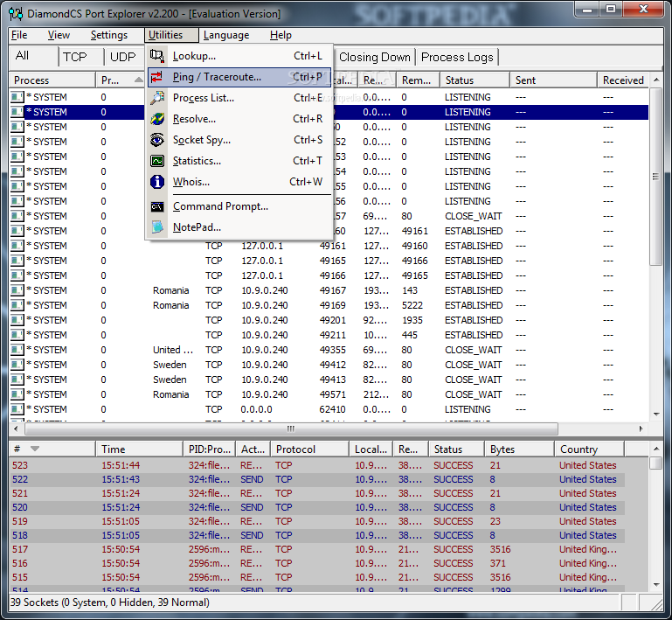
Task: Sort log by Country column header
Action: 589,449
